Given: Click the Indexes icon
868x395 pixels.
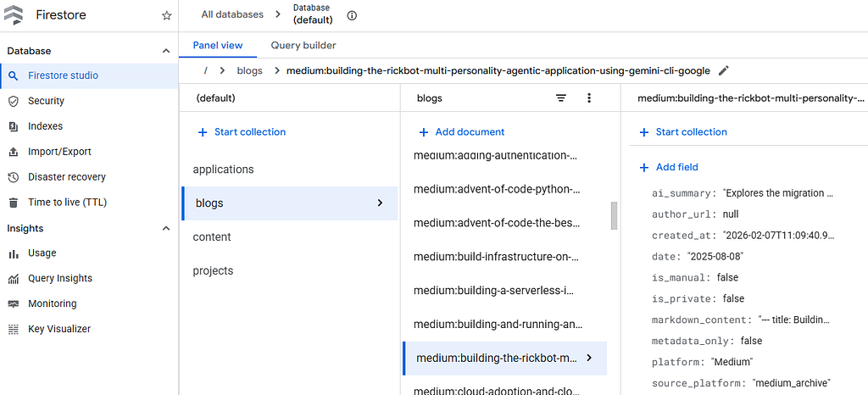Looking at the screenshot, I should pos(14,126).
